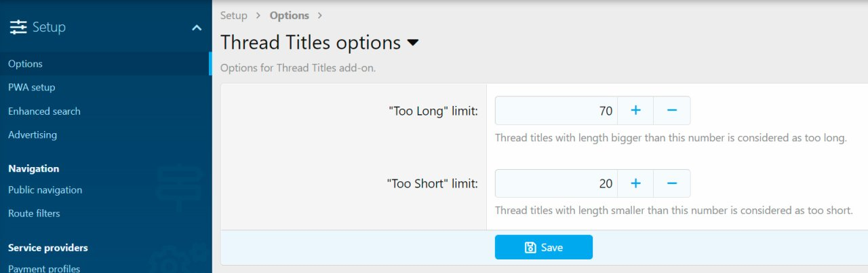
Task: Increase the "Too Short" limit value
Action: (x=635, y=183)
